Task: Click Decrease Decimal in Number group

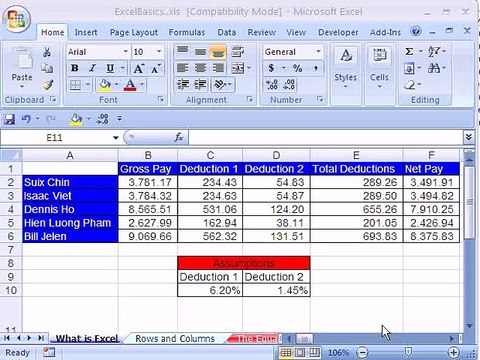Action: point(289,84)
